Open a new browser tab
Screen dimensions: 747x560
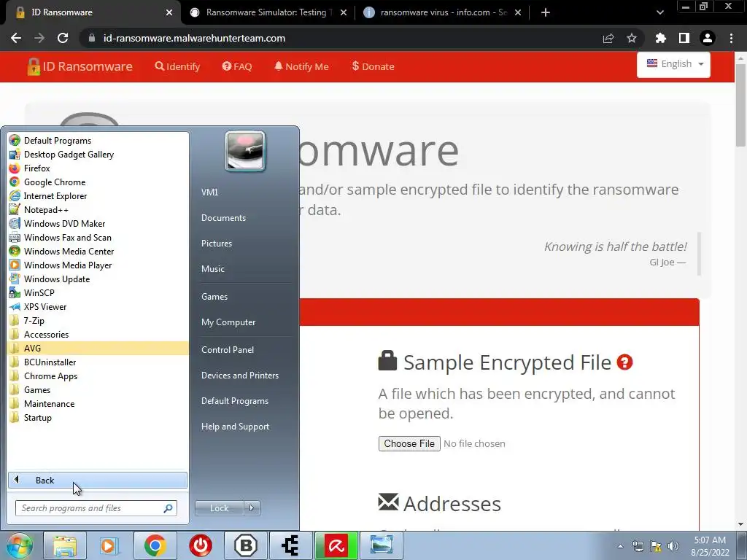coord(546,12)
